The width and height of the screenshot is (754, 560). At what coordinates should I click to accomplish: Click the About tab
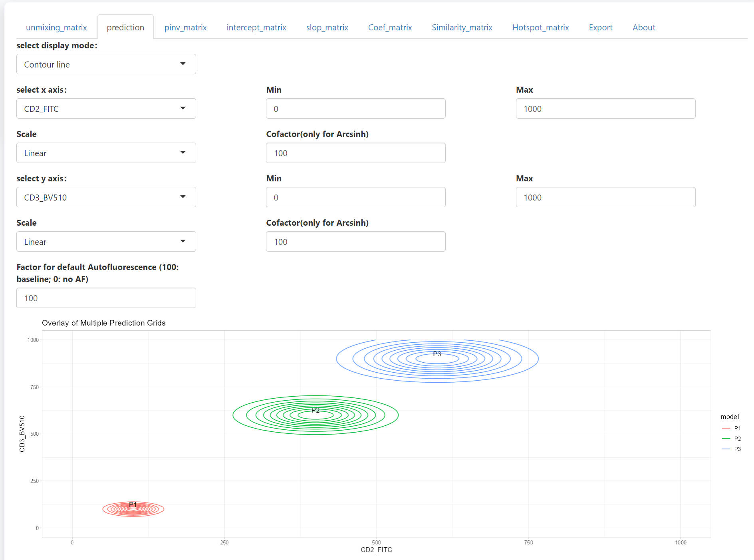[x=643, y=28]
